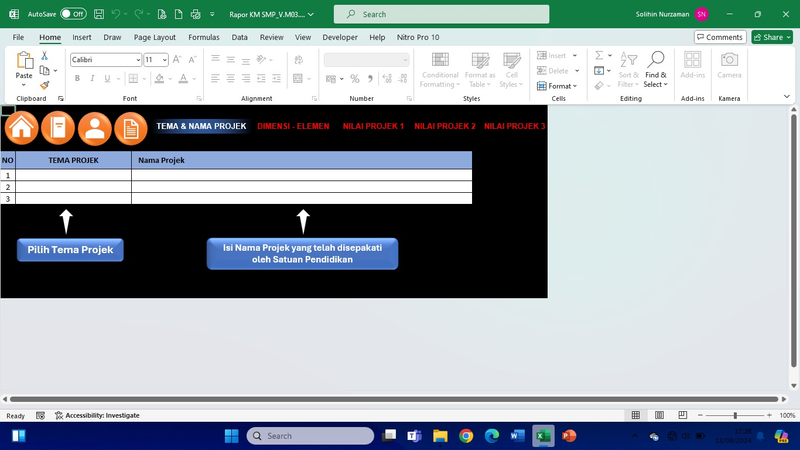
Task: Select TEMA PROJEK cell in row 1
Action: coord(73,175)
